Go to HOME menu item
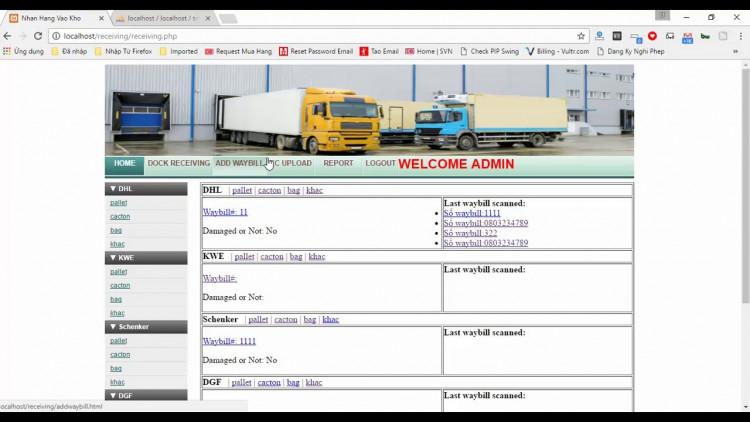 (124, 163)
